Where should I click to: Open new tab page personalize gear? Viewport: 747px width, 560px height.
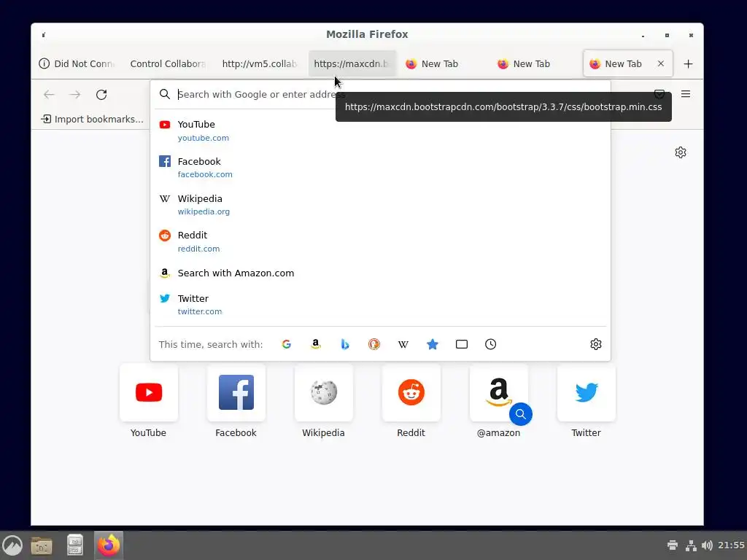pyautogui.click(x=681, y=152)
